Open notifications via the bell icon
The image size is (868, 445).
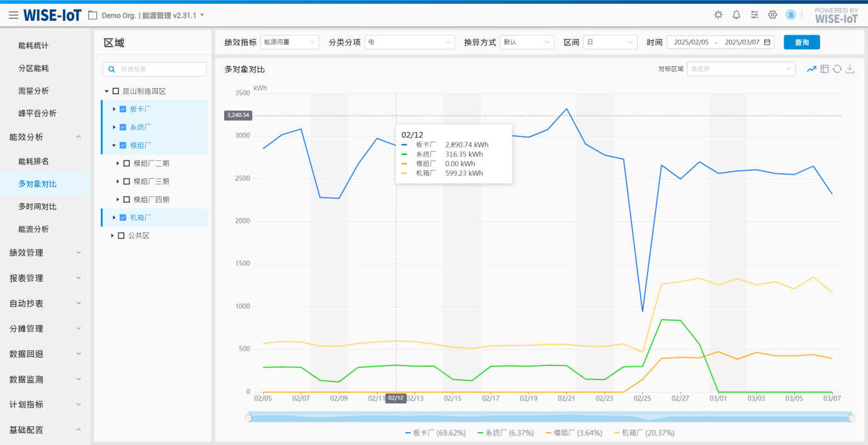click(x=736, y=15)
